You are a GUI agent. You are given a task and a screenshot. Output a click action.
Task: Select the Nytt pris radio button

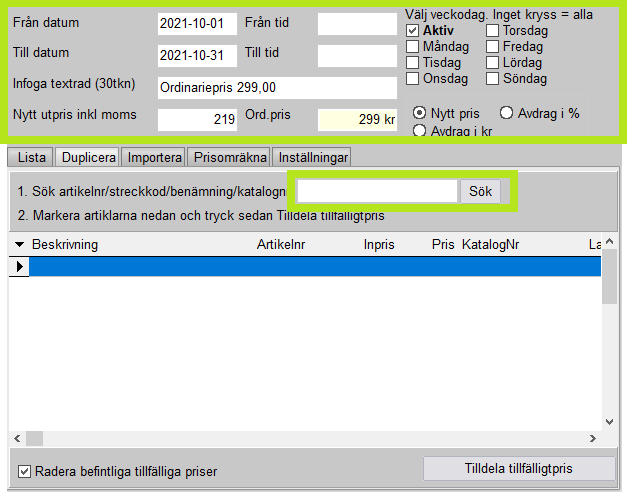click(419, 113)
